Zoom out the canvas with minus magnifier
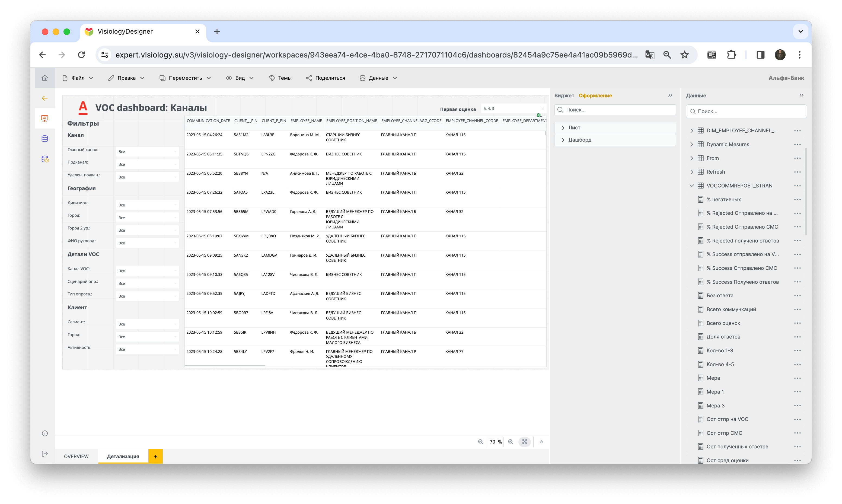Viewport: 842px width, 504px height. (x=480, y=442)
